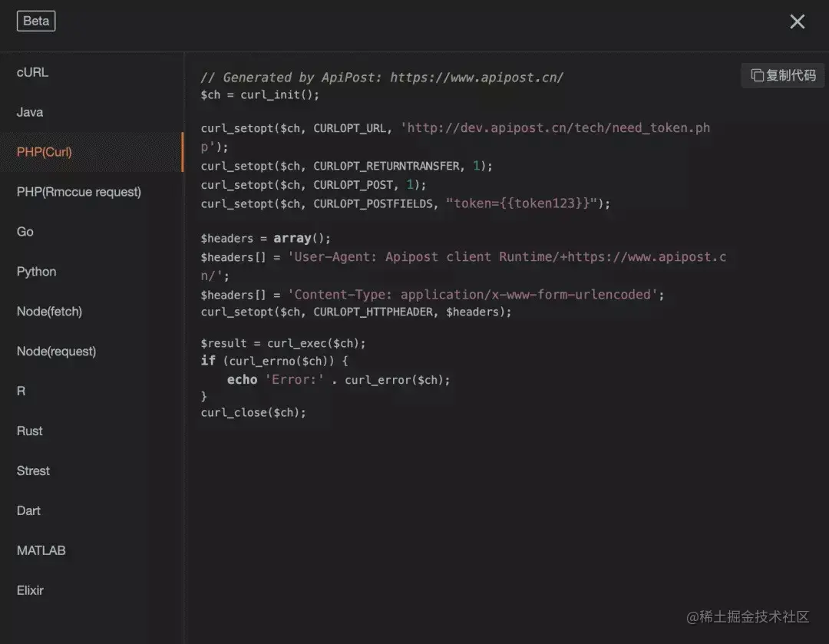Click the 'CURLOPT_POST, 1' code line

[x=313, y=185]
